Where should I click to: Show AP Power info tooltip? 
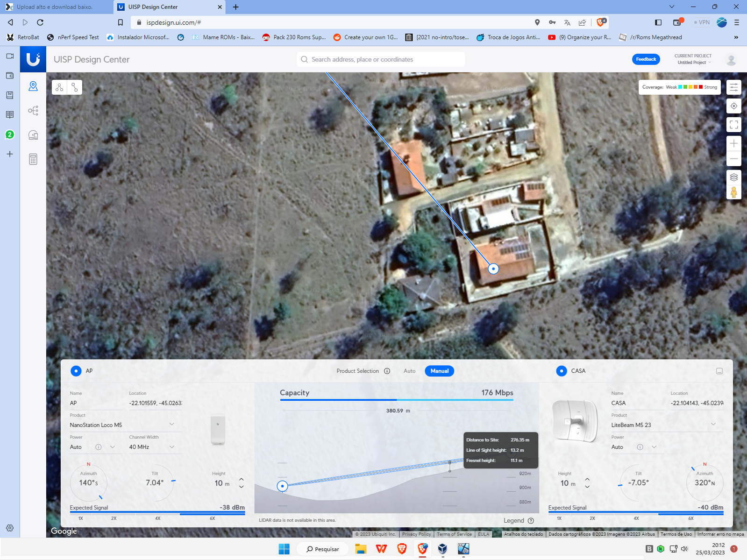click(x=99, y=447)
